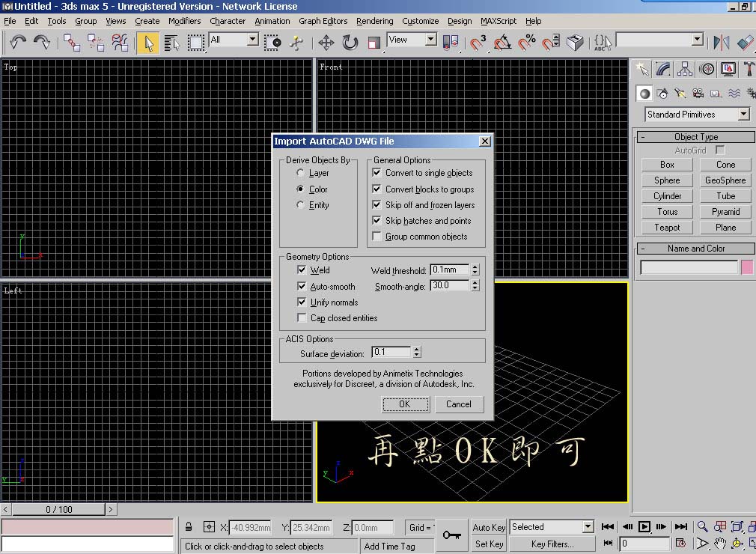756x554 pixels.
Task: Activate the Unlink Selection tool
Action: tap(96, 43)
